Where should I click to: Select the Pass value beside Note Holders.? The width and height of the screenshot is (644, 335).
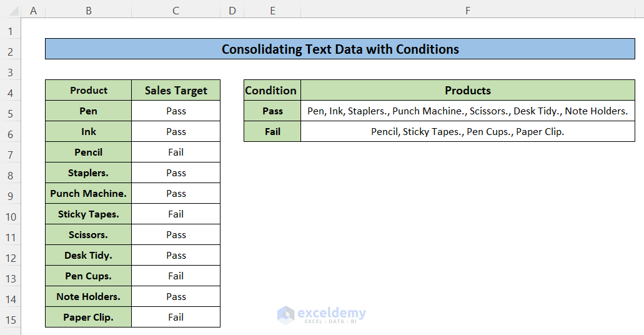176,296
